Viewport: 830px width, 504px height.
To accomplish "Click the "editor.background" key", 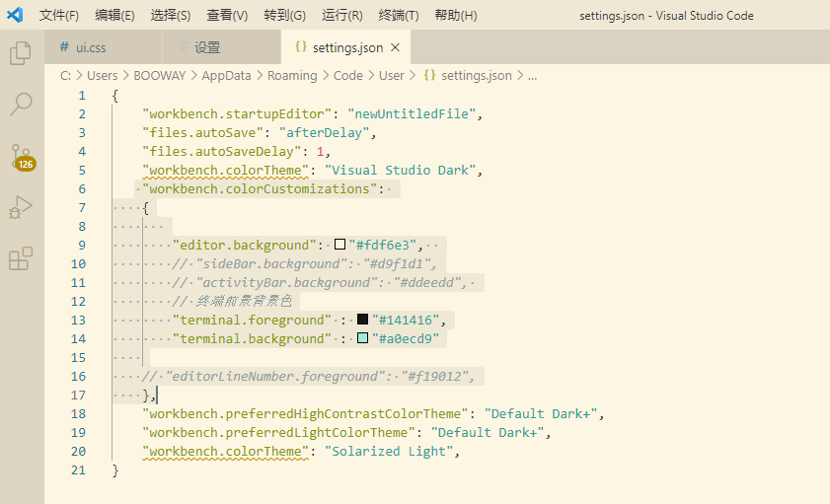I will point(244,246).
